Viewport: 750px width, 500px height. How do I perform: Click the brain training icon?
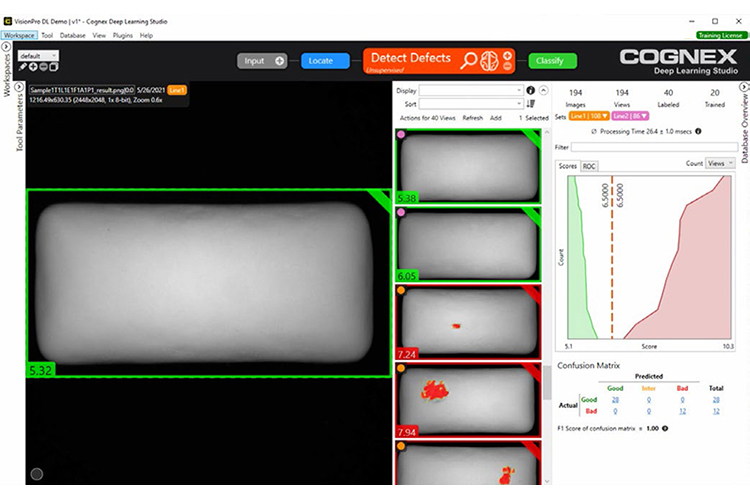491,59
